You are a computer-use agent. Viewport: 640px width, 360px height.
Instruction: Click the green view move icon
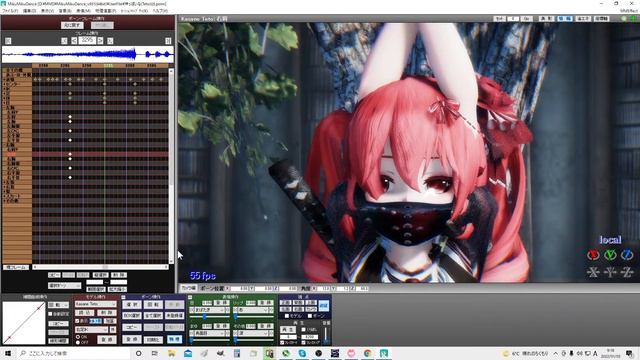[633, 18]
